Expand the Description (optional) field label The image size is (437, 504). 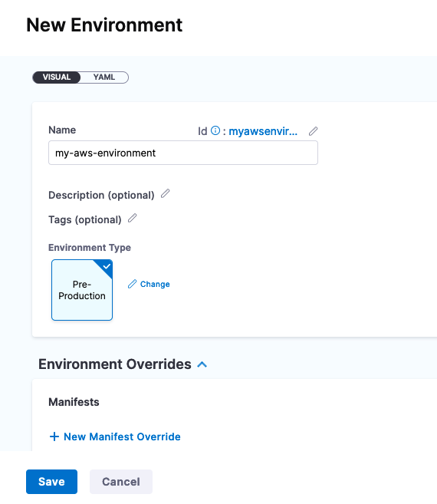[x=101, y=195]
